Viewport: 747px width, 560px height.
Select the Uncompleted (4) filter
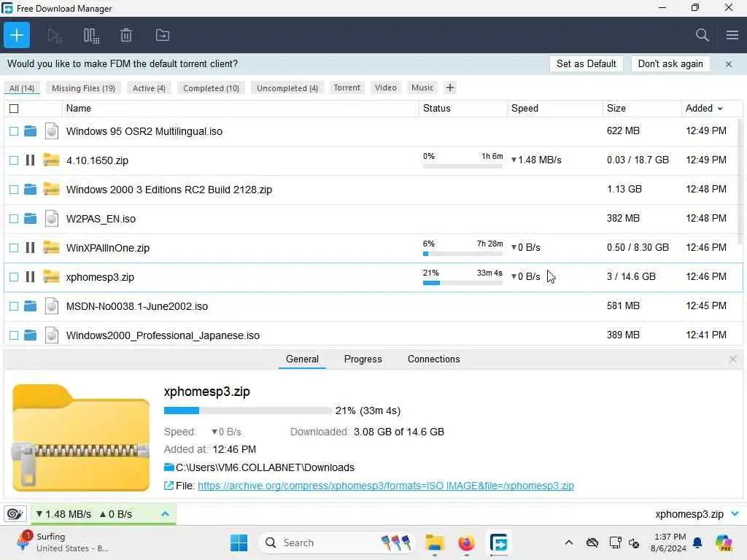pos(287,88)
